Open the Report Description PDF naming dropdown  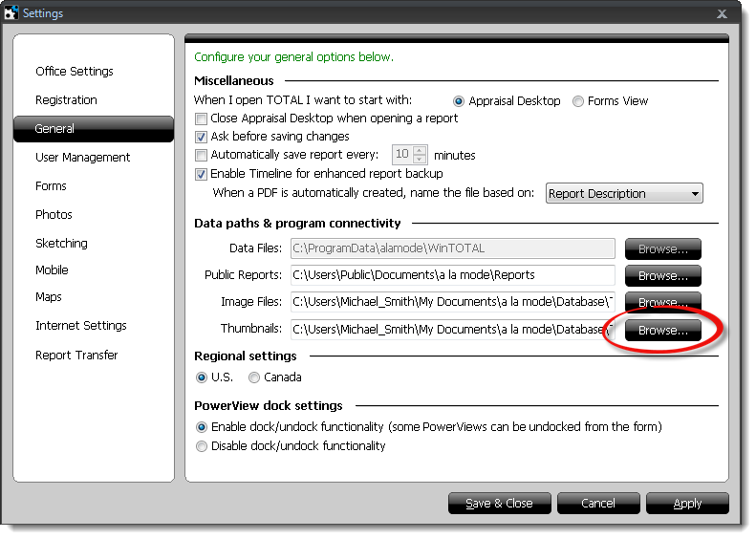click(x=624, y=193)
